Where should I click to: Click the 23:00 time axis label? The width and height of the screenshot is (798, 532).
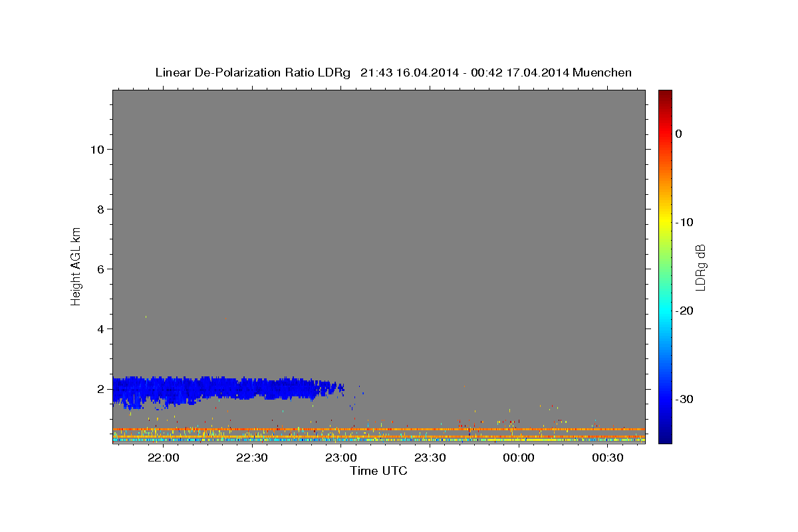[x=340, y=458]
